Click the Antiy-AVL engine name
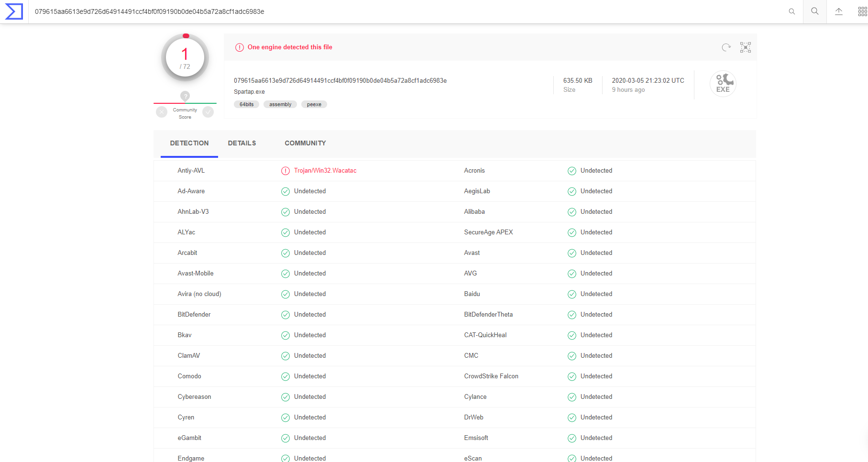 pos(191,171)
